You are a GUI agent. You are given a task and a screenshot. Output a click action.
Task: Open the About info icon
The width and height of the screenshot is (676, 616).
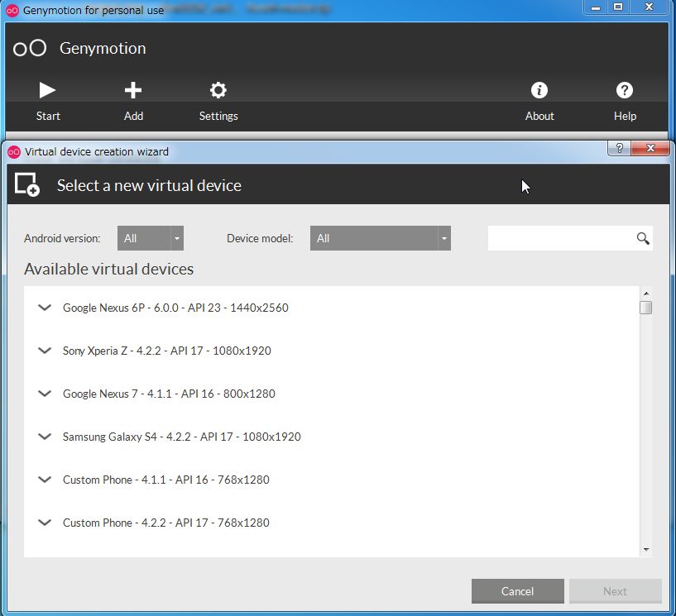point(539,90)
